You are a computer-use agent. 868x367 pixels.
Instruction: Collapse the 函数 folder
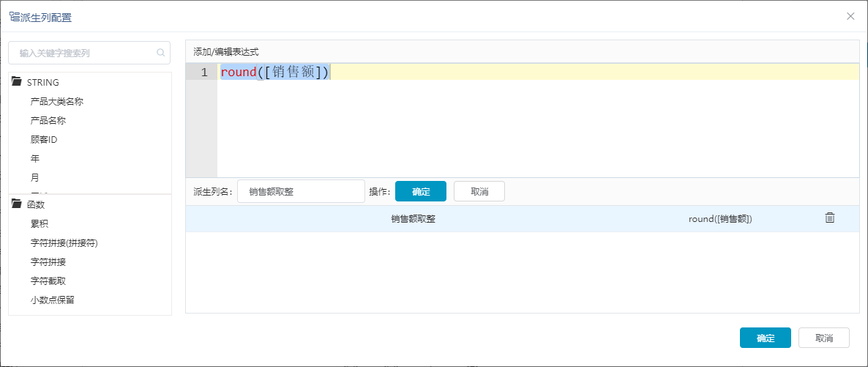(16, 204)
